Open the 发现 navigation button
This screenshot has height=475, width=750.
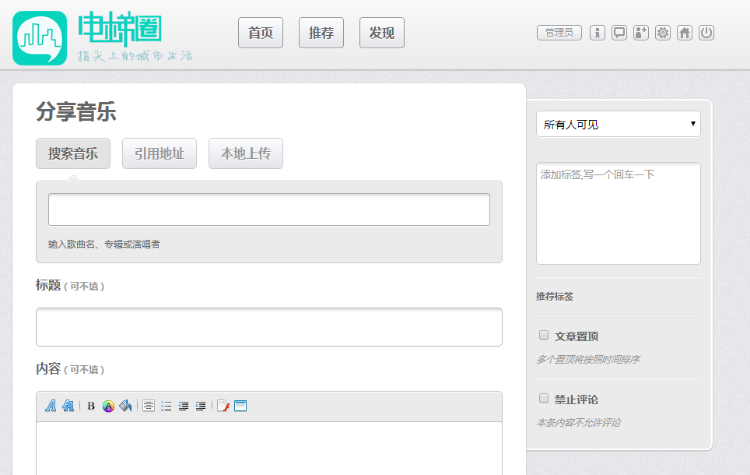pos(382,33)
